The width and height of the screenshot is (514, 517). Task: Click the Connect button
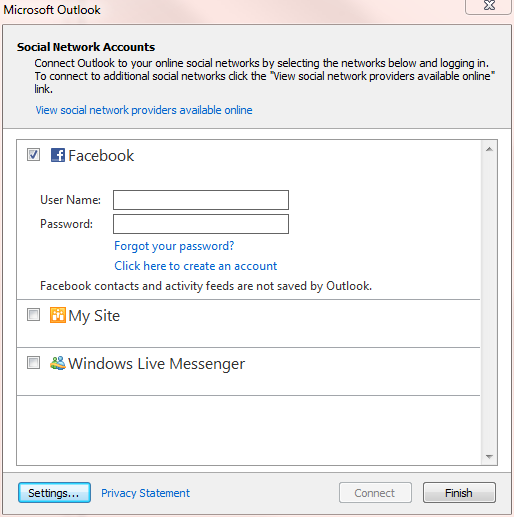375,493
